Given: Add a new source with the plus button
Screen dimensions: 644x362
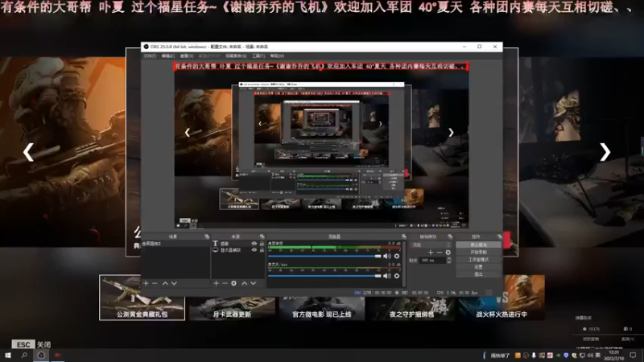Looking at the screenshot, I should pos(216,283).
